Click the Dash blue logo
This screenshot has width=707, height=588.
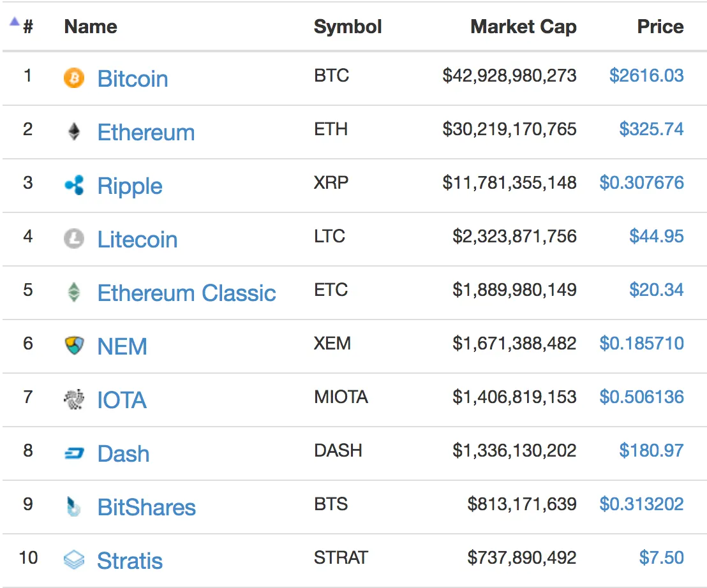coord(74,453)
